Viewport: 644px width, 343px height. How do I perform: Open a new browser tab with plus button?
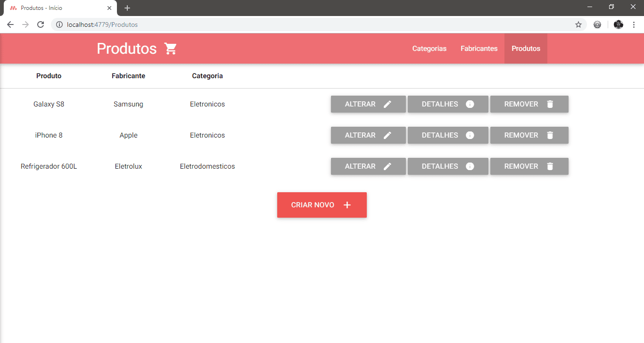coord(127,8)
